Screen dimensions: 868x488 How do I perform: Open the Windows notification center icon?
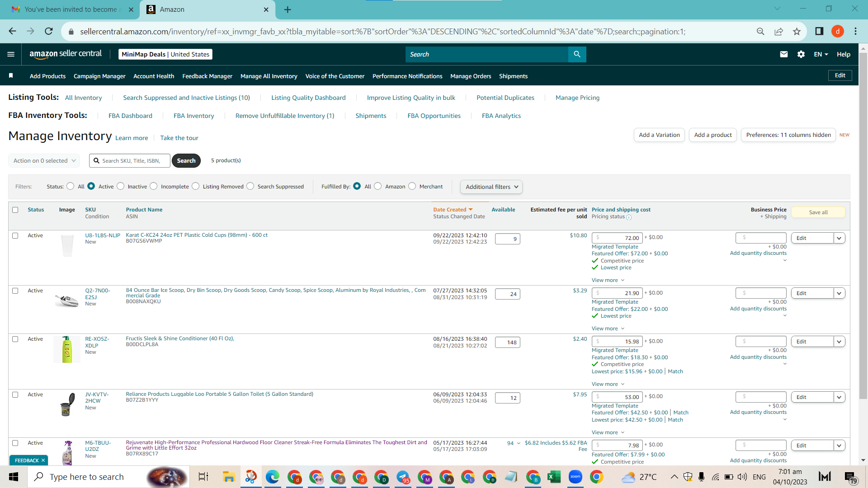click(850, 477)
